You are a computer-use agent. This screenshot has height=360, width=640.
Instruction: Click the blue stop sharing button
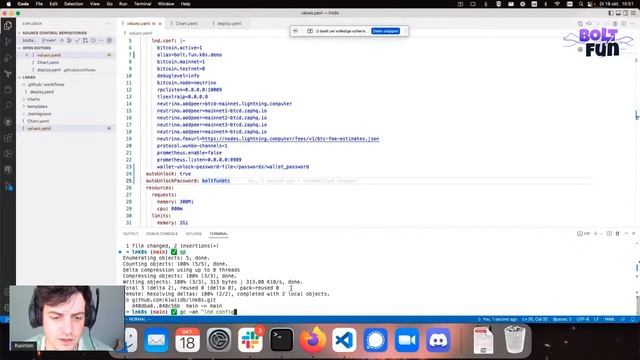385,31
